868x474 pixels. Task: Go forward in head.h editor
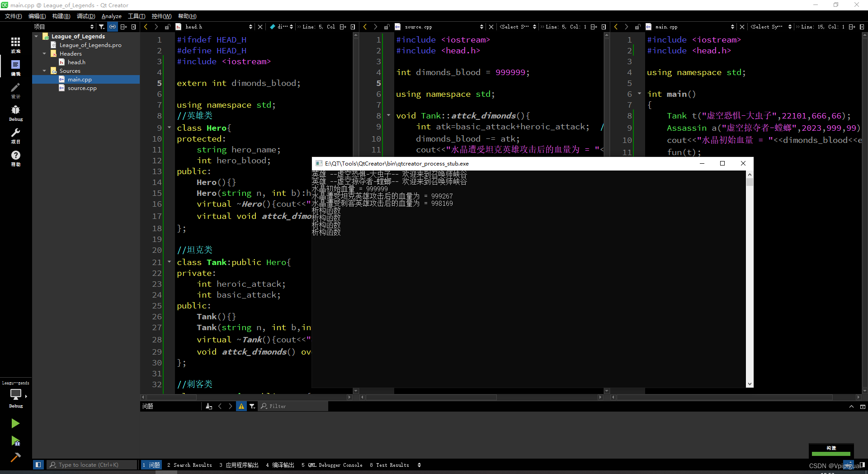pyautogui.click(x=156, y=27)
